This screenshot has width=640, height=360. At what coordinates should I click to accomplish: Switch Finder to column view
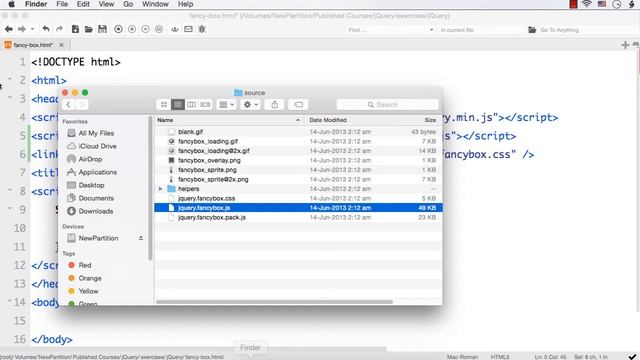pos(191,104)
